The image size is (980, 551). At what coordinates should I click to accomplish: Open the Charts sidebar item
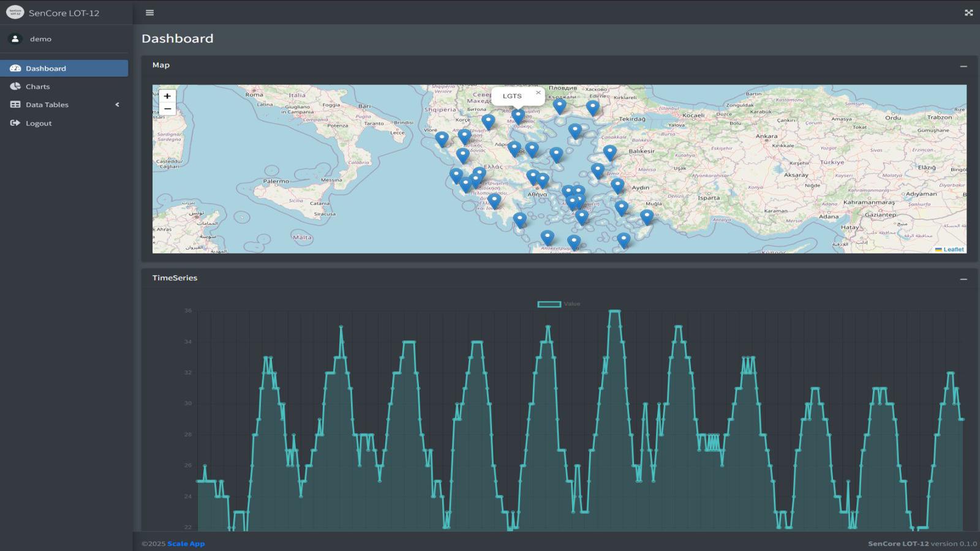38,87
